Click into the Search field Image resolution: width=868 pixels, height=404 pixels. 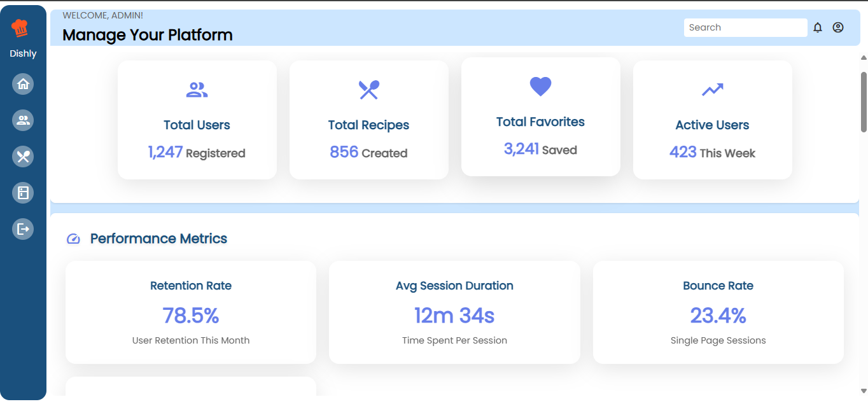click(x=745, y=27)
